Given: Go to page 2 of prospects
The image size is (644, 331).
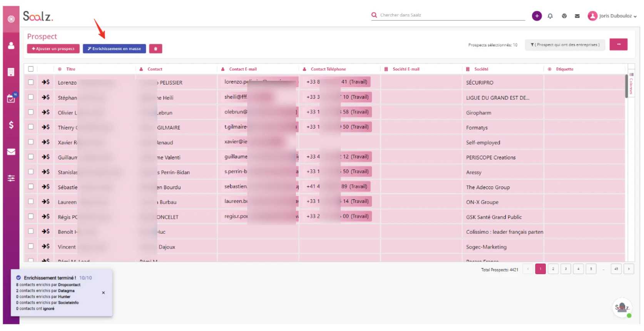Looking at the screenshot, I should click(553, 269).
